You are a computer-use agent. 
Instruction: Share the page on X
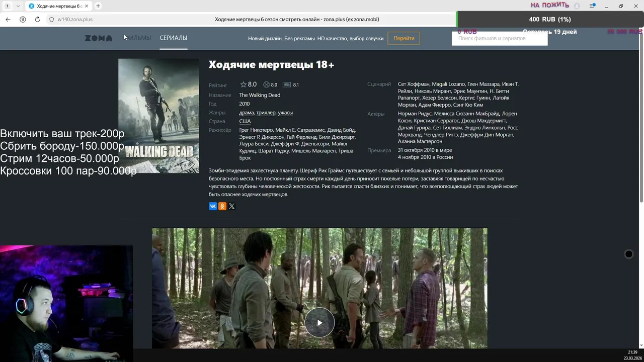pos(231,206)
